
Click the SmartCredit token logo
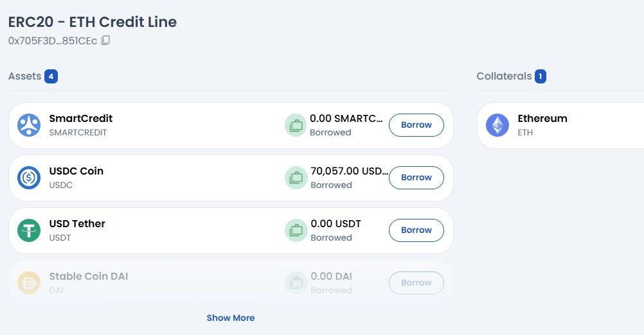pos(29,125)
